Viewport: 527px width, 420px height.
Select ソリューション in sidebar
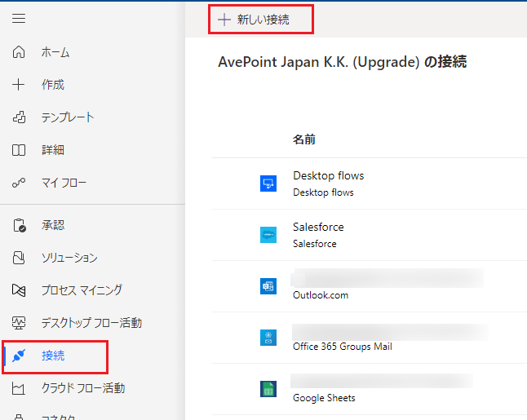(69, 258)
